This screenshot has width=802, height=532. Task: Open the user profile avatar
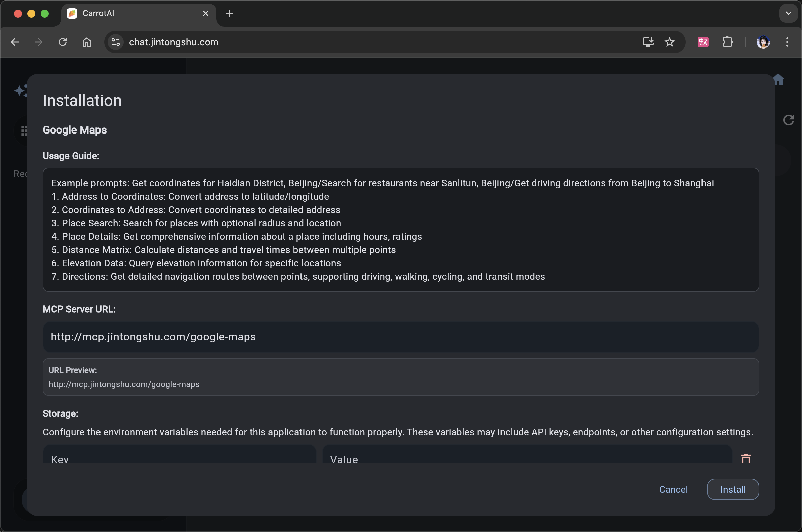763,42
